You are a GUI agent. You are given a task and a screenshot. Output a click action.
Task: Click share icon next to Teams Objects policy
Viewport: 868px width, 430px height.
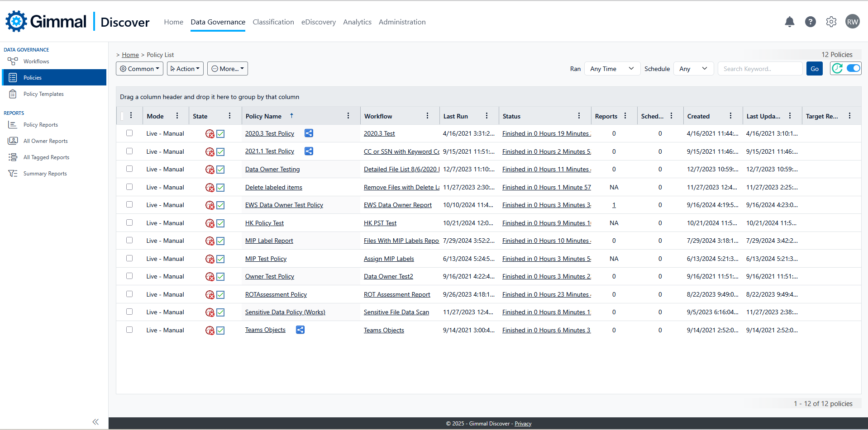point(300,330)
